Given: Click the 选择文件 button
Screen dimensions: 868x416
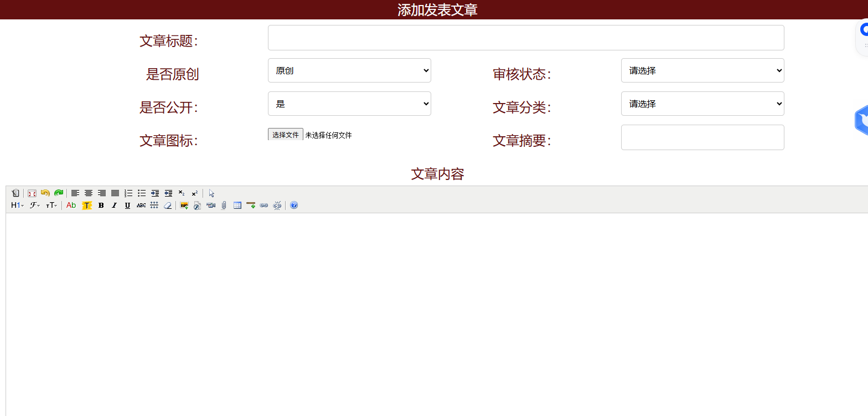Looking at the screenshot, I should (285, 135).
